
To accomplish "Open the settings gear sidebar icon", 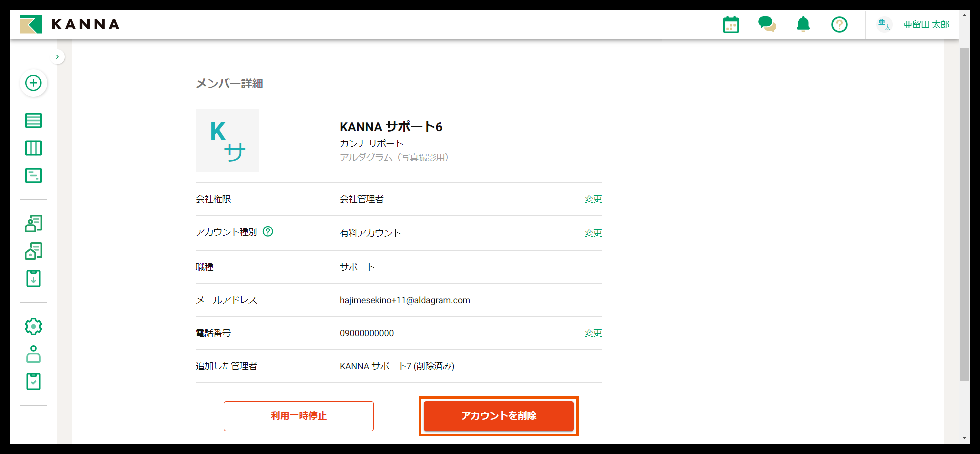I will click(33, 327).
